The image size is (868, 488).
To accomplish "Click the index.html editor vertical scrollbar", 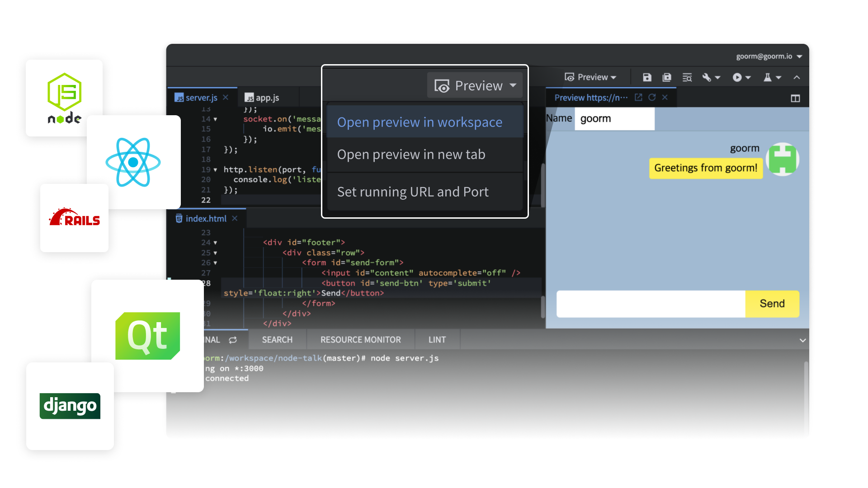I will [x=542, y=307].
